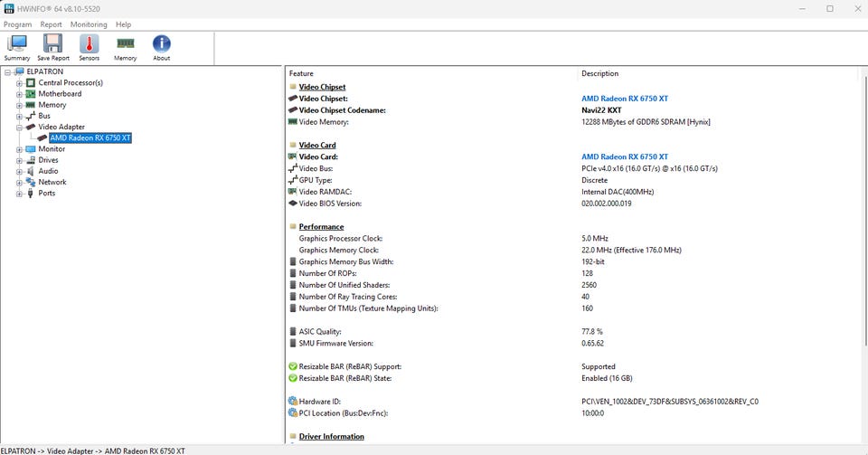Click the Audio speaker icon in the tree
868x455 pixels.
click(31, 171)
